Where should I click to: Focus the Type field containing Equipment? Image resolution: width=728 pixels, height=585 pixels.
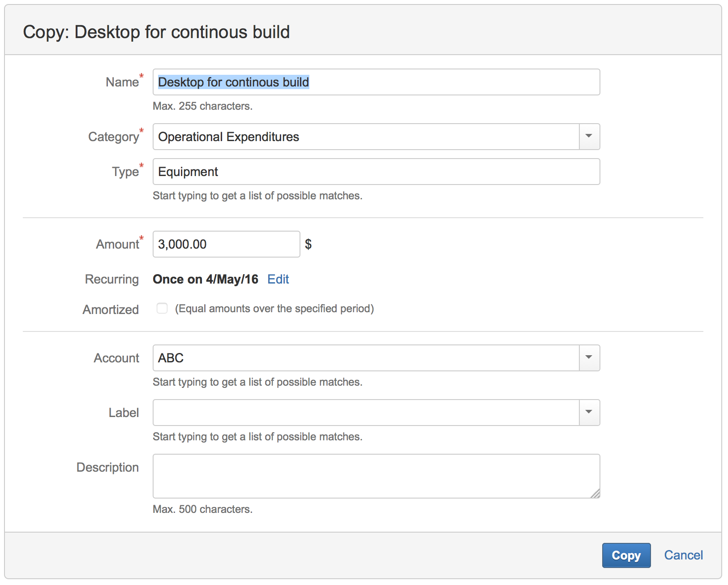[x=376, y=172]
